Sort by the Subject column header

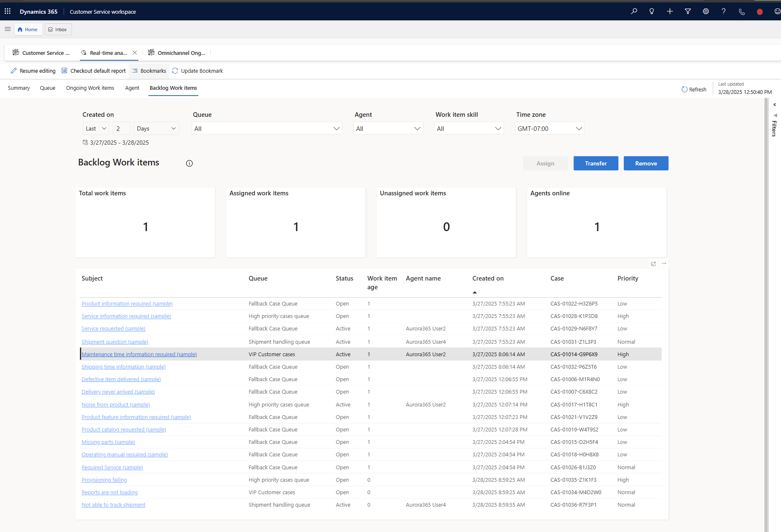[92, 278]
